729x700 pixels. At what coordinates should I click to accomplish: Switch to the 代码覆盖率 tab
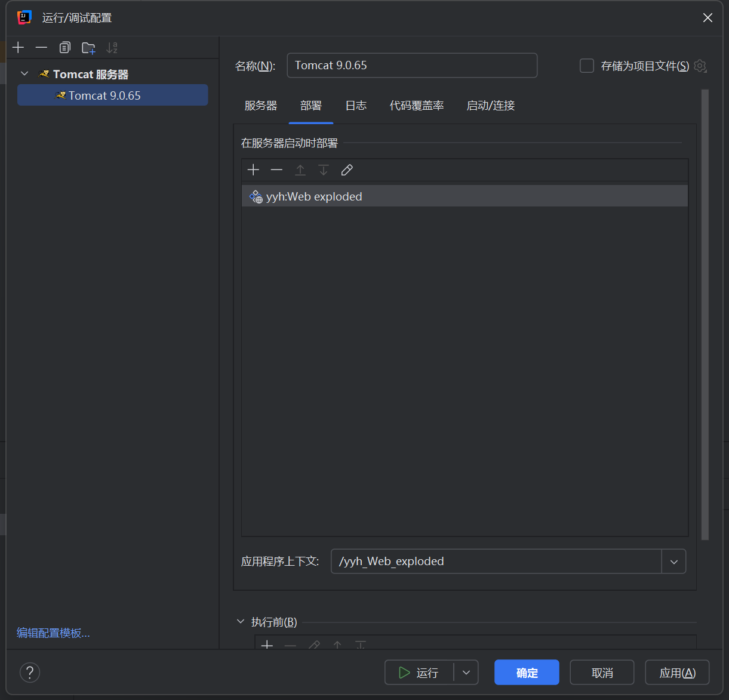pyautogui.click(x=417, y=106)
